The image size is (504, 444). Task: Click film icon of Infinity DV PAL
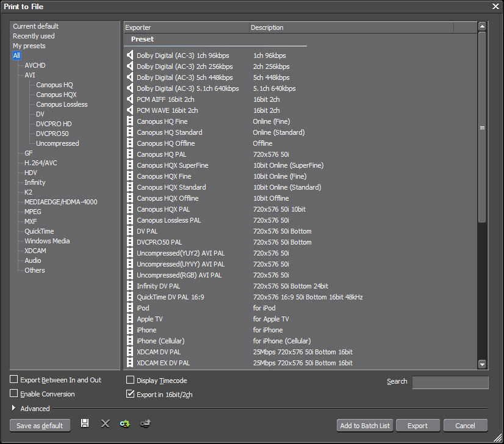tap(130, 286)
